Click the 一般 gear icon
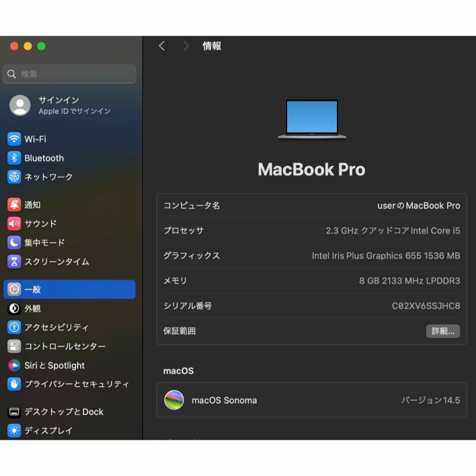The height and width of the screenshot is (476, 476). (x=14, y=289)
